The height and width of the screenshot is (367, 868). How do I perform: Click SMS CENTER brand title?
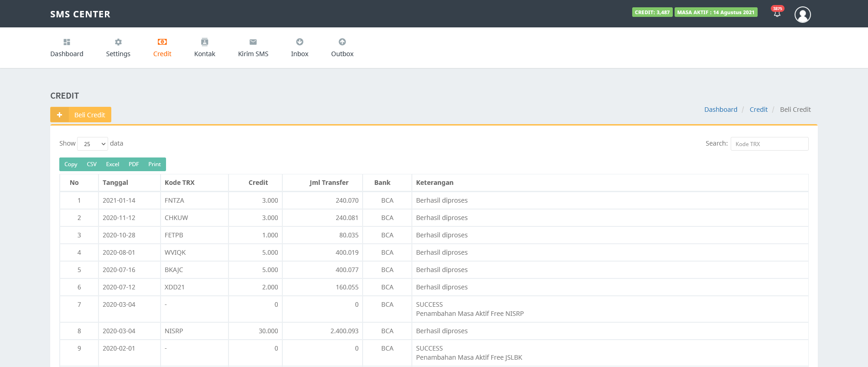click(80, 14)
